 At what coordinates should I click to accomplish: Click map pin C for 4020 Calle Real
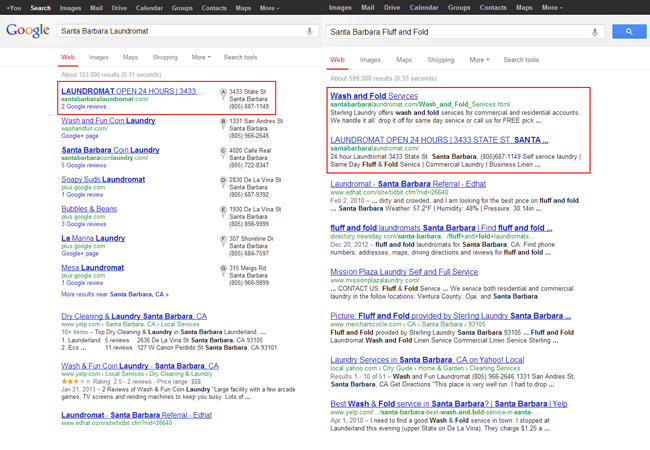pyautogui.click(x=223, y=153)
